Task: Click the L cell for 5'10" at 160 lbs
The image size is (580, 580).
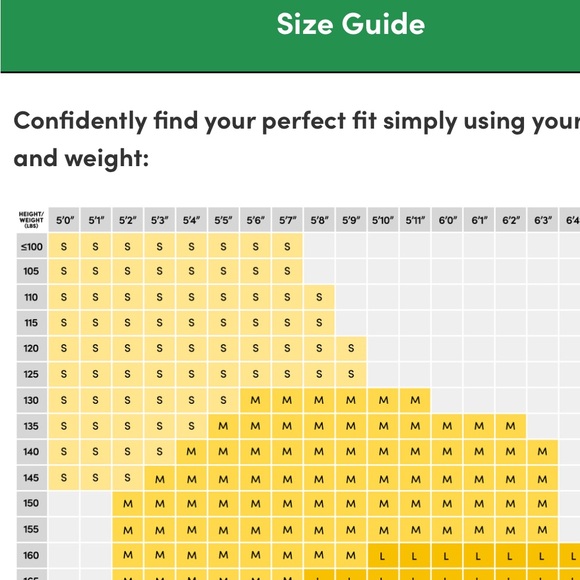Action: point(383,555)
